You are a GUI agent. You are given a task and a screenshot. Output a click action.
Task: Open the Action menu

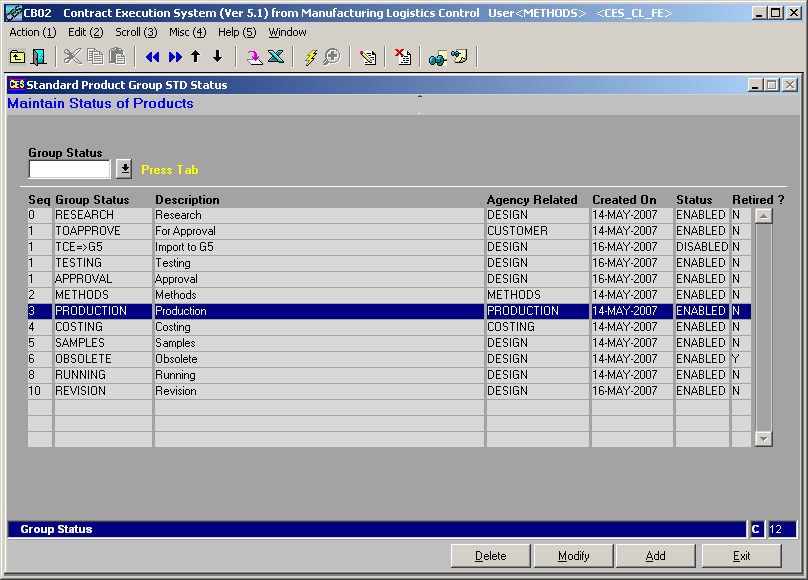(32, 32)
